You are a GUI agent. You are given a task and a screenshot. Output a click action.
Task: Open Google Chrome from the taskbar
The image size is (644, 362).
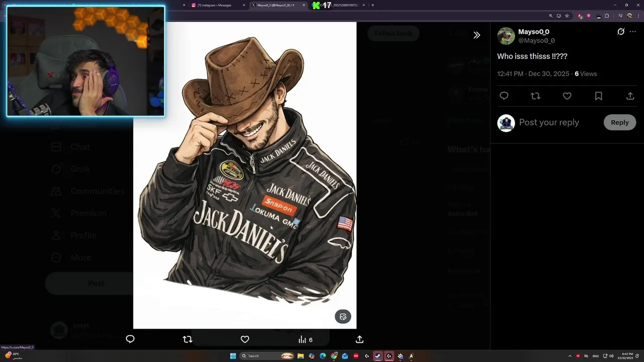tap(334, 356)
